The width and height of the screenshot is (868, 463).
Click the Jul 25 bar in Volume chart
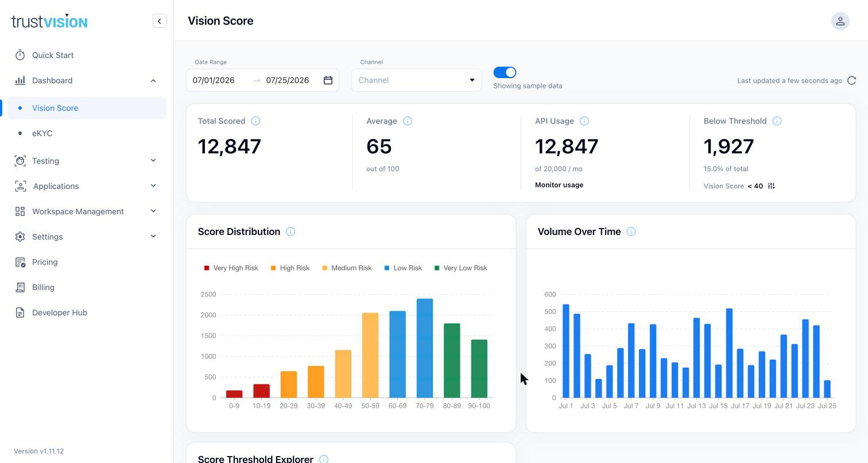tap(827, 389)
